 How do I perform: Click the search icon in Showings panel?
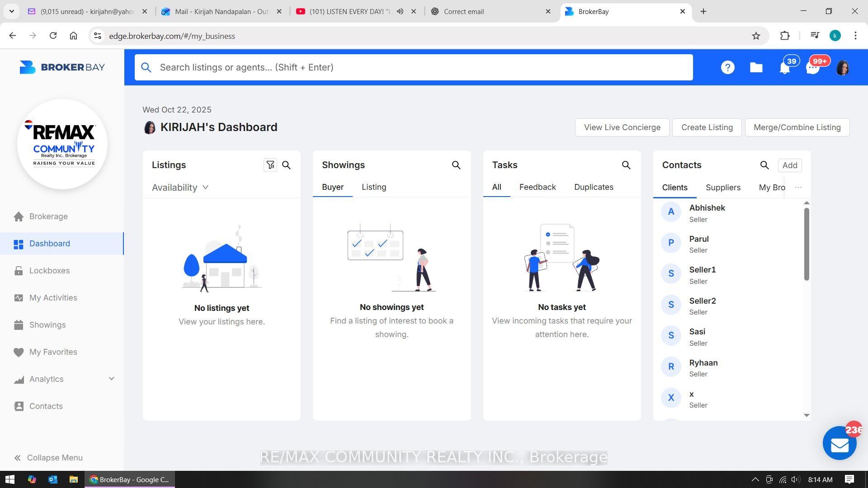tap(456, 165)
